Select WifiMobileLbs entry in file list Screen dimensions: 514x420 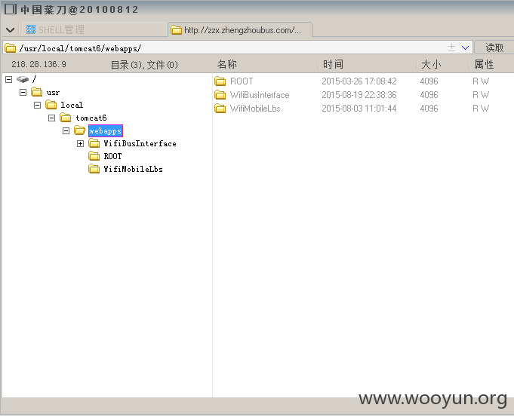pyautogui.click(x=255, y=109)
